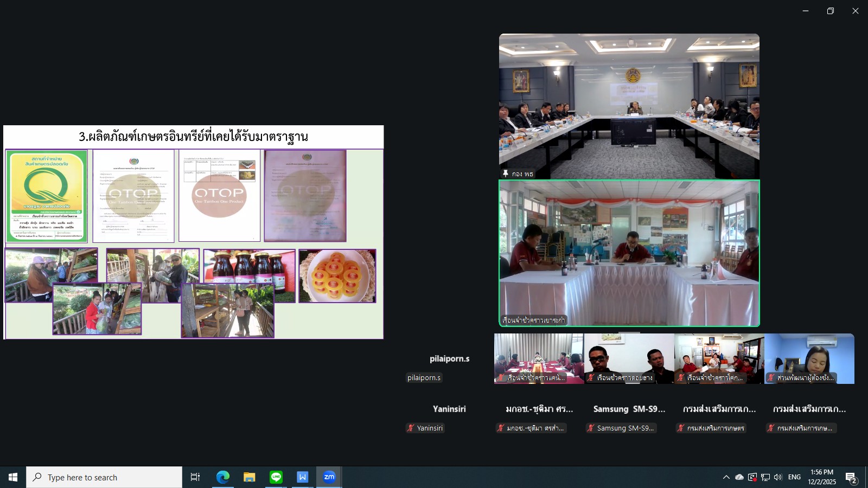This screenshot has height=488, width=868.
Task: Select the Yaninsiri participant tile
Action: coord(449,409)
